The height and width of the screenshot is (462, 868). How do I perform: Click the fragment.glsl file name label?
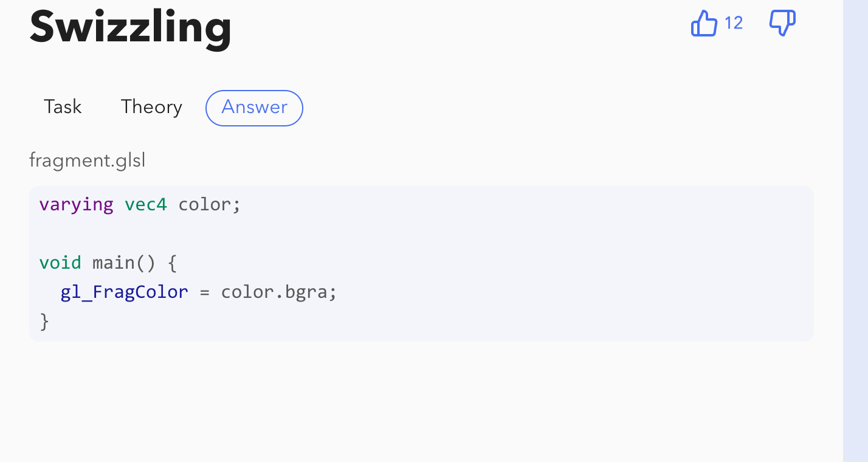click(88, 161)
